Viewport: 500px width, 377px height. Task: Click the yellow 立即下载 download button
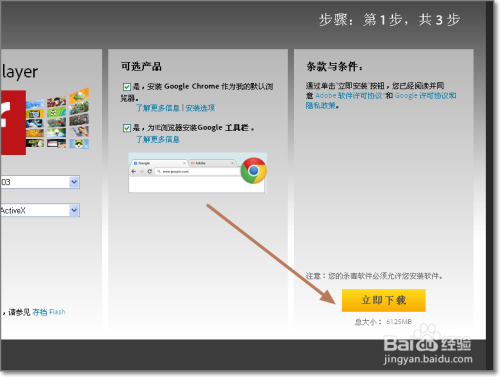[383, 300]
